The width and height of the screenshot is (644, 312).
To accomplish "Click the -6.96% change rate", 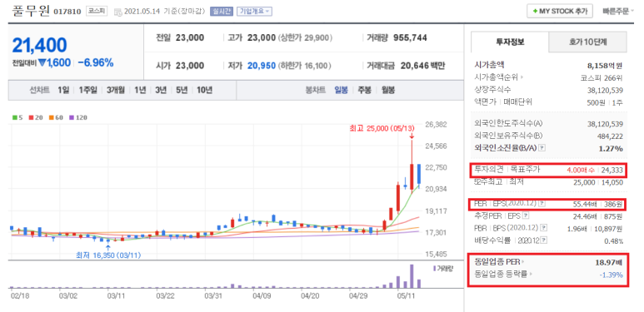I will pos(95,62).
